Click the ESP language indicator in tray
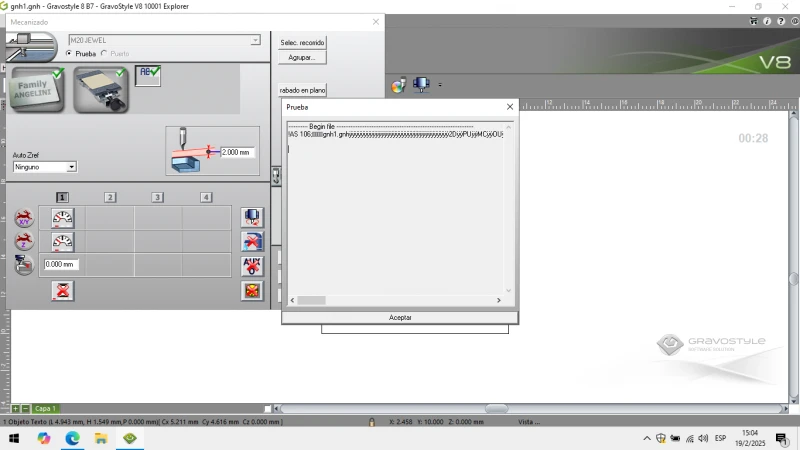The image size is (800, 450). (720, 438)
